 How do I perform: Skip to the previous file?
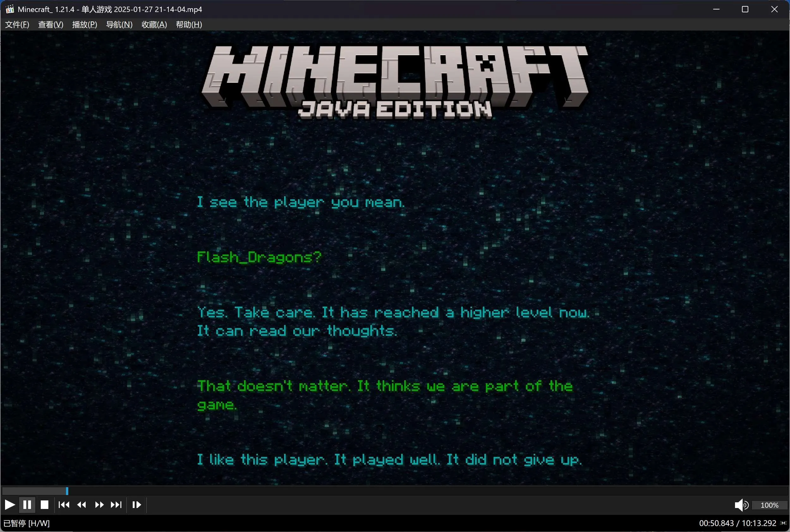pyautogui.click(x=64, y=505)
